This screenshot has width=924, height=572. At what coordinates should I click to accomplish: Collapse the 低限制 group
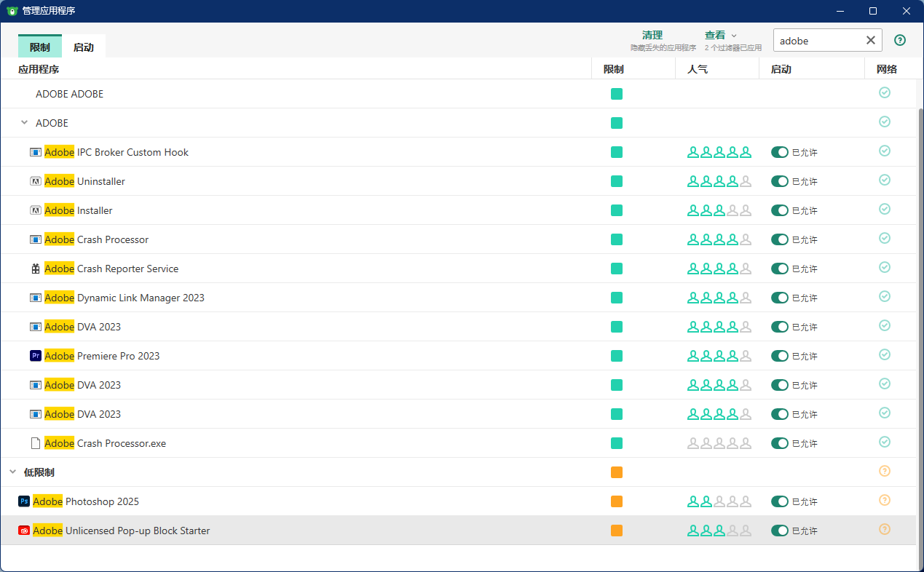pos(12,472)
